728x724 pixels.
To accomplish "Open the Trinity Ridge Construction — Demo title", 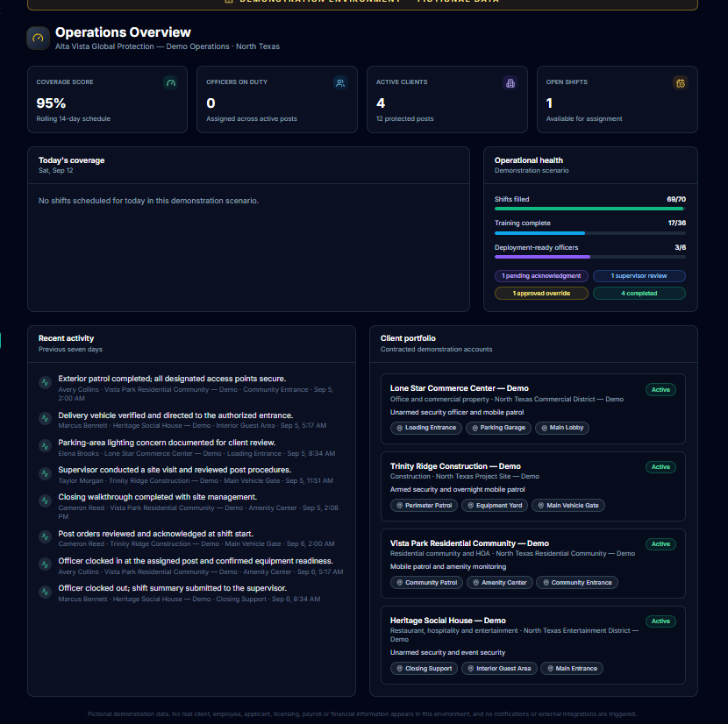I will pyautogui.click(x=455, y=466).
